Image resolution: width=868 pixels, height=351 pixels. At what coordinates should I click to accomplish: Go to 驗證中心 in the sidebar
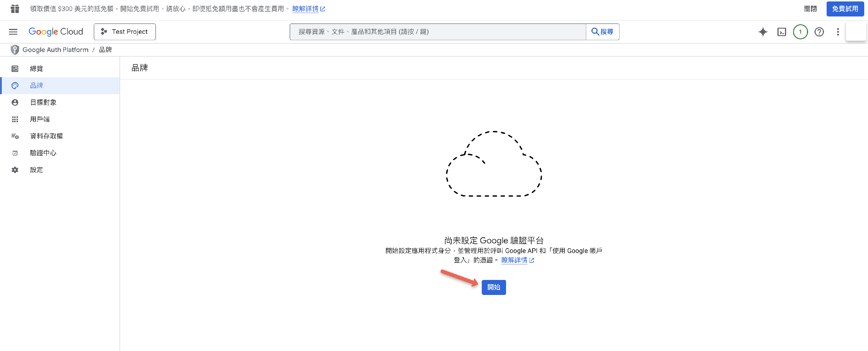(43, 153)
